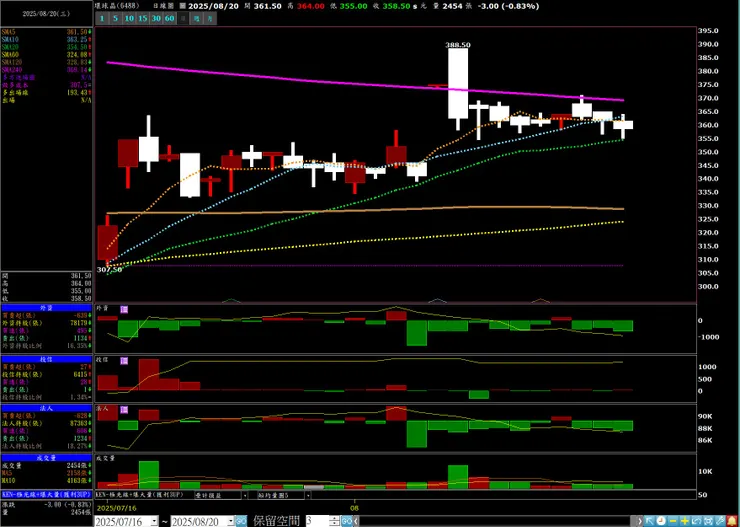Open the purple settings icon in 外資 panel
Image resolution: width=740 pixels, height=527 pixels.
click(124, 310)
